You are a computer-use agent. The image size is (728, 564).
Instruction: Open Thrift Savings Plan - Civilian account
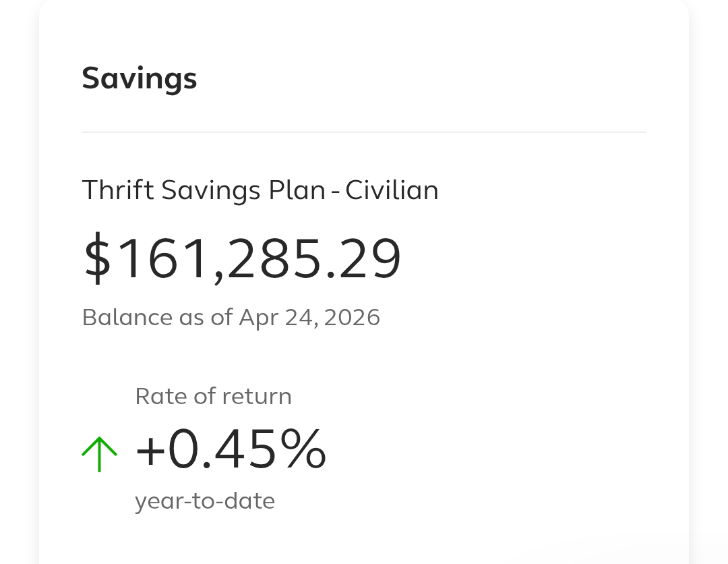[x=260, y=190]
